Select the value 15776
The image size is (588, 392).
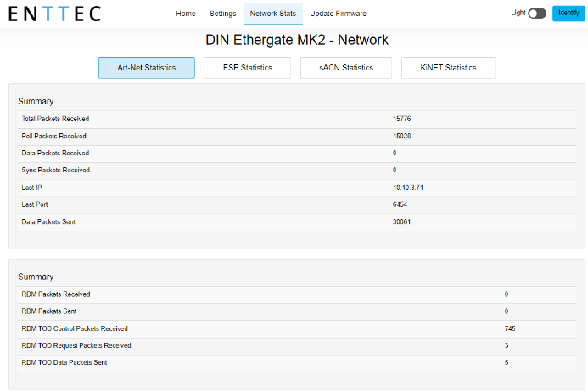(401, 119)
